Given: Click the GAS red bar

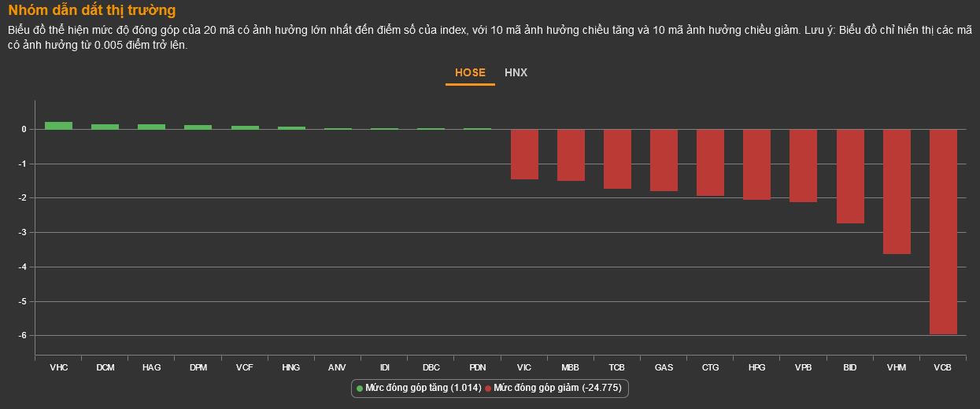Looking at the screenshot, I should pos(664,160).
